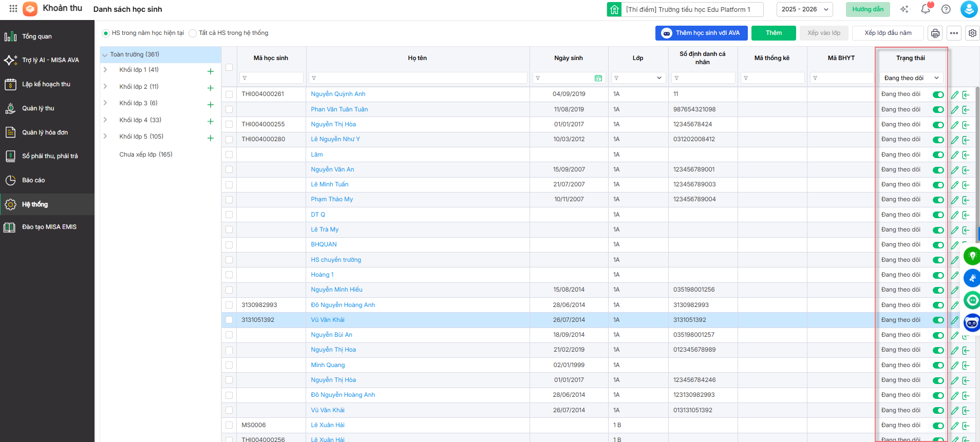Viewport: 980px width, 442px height.
Task: Open Lập kế hoạch thu menu
Action: 47,84
